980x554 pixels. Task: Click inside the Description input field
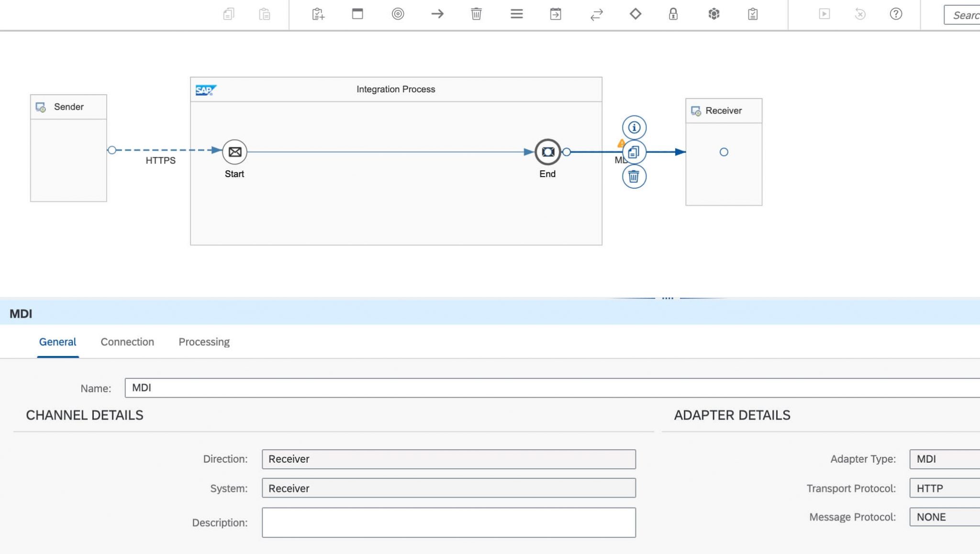coord(448,522)
